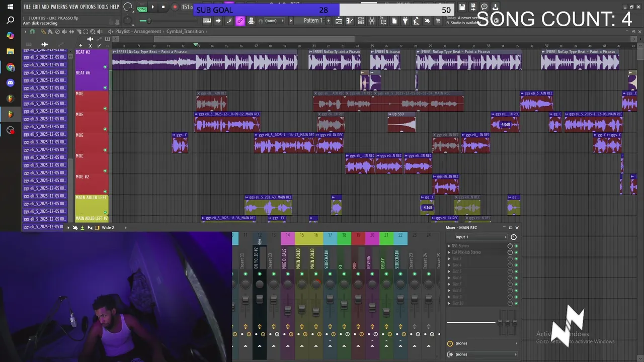Mute the BEAT #6 playlist track
Screen dimensions: 644x362
pyautogui.click(x=105, y=87)
